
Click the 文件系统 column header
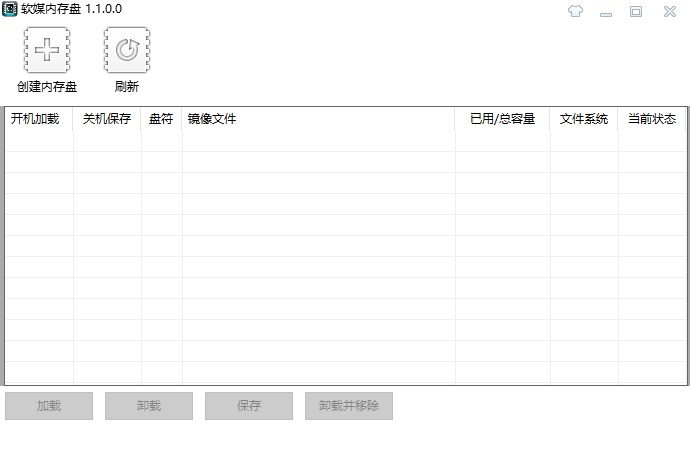pos(584,119)
